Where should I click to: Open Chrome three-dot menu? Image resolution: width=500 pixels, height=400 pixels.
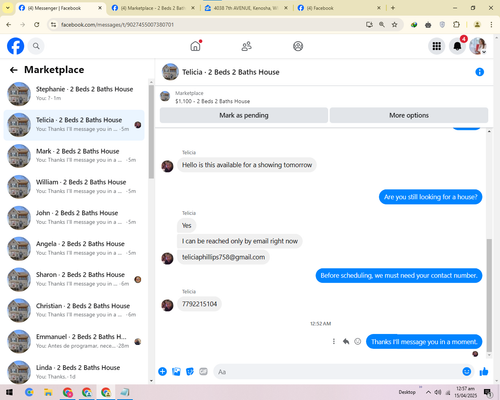491,25
